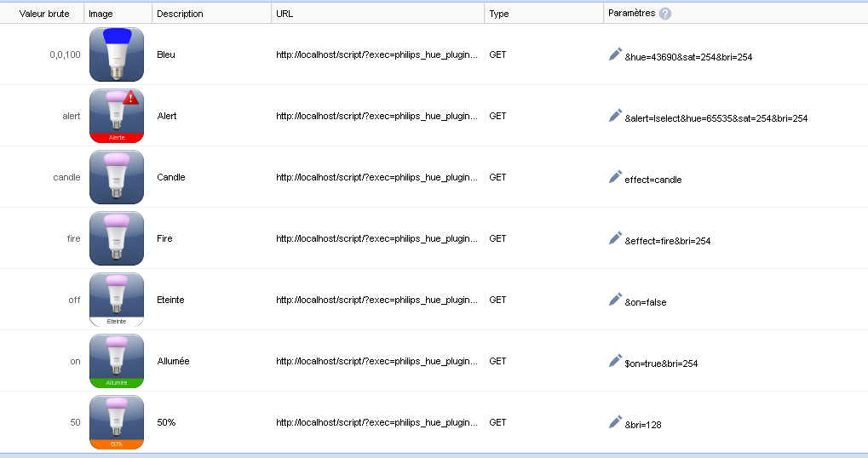
Task: Click the Paramètres column header text
Action: click(632, 14)
